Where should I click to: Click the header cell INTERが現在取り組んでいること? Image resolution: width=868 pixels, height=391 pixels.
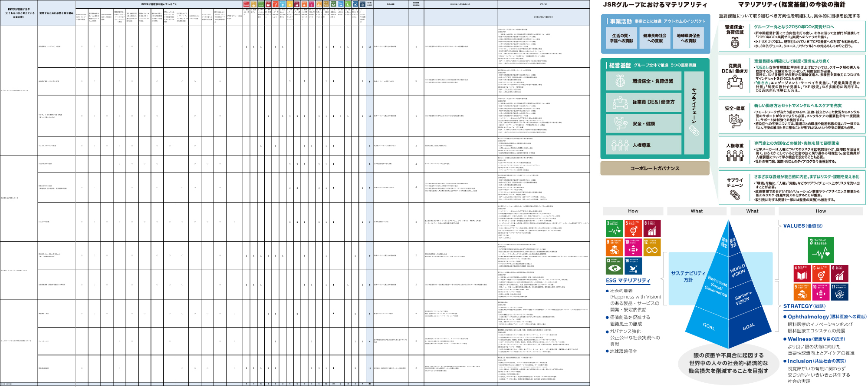159,4
